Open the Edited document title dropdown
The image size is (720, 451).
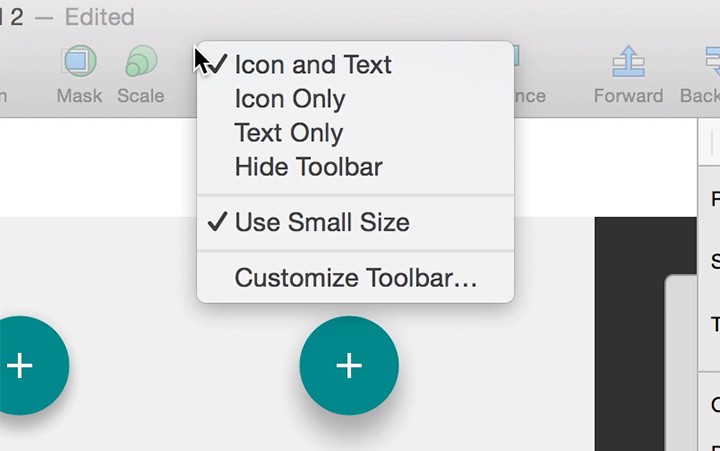99,17
